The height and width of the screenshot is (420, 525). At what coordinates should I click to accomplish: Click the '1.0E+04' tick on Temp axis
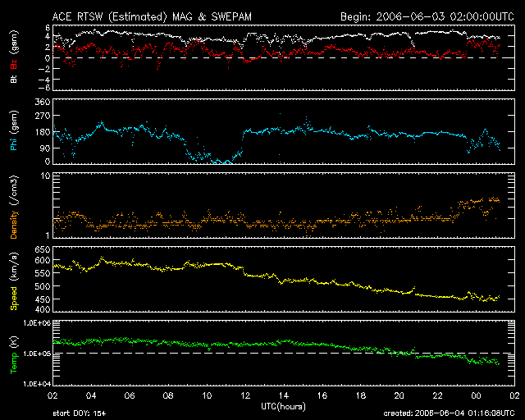point(37,384)
